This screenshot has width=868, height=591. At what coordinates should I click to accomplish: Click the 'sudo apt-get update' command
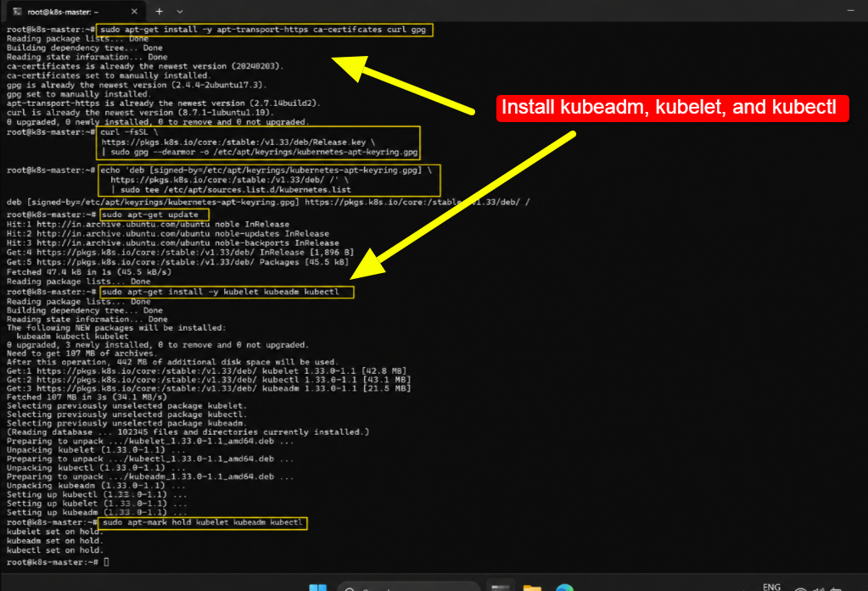[150, 215]
